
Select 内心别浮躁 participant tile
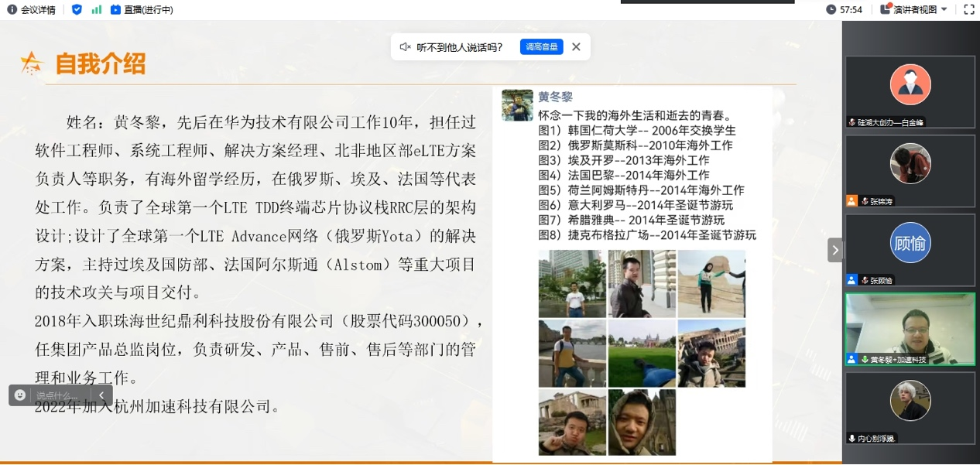pos(910,407)
